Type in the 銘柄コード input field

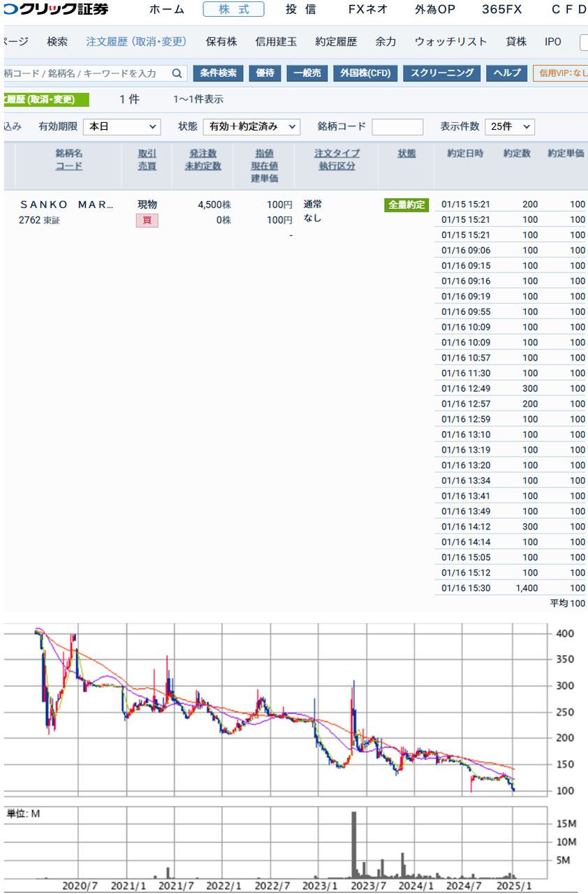pos(397,126)
